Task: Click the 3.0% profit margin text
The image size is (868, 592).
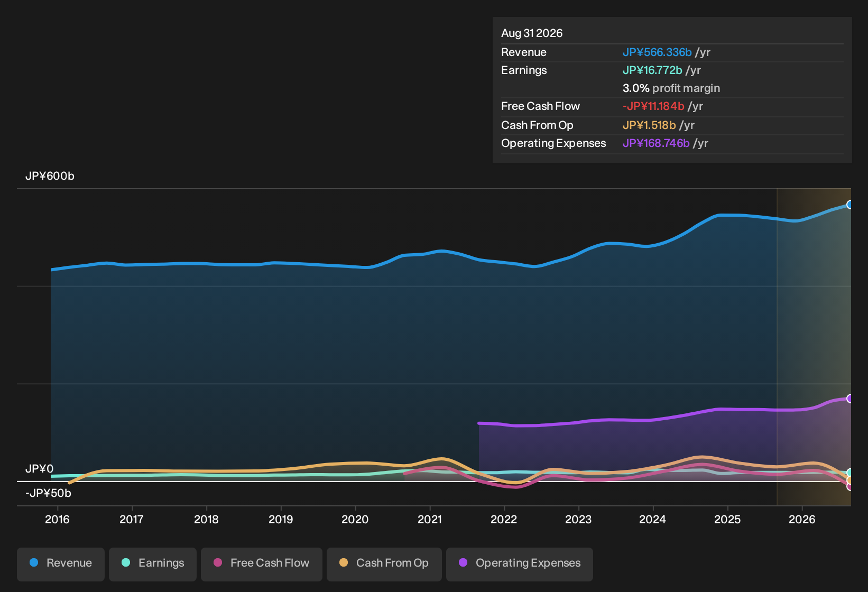Action: (671, 88)
